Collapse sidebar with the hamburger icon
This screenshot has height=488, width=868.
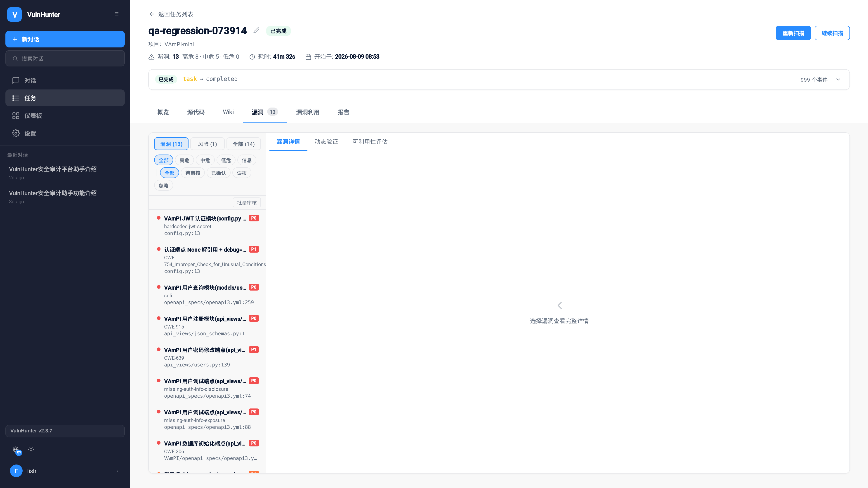[x=117, y=14]
